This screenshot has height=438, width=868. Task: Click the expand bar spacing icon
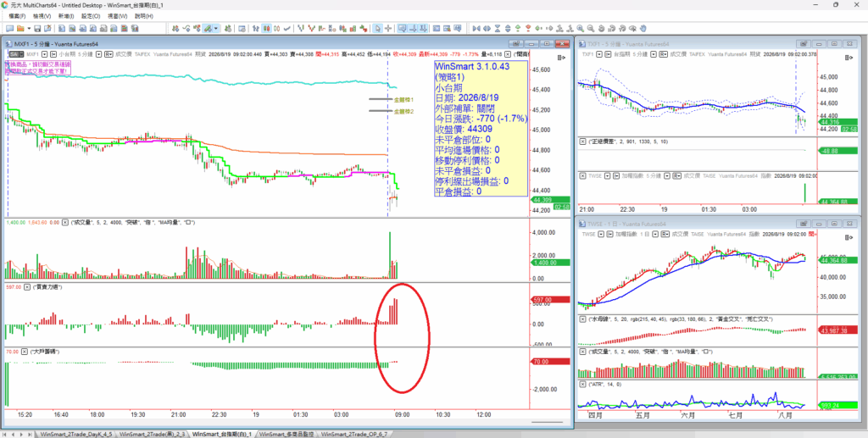tap(487, 28)
